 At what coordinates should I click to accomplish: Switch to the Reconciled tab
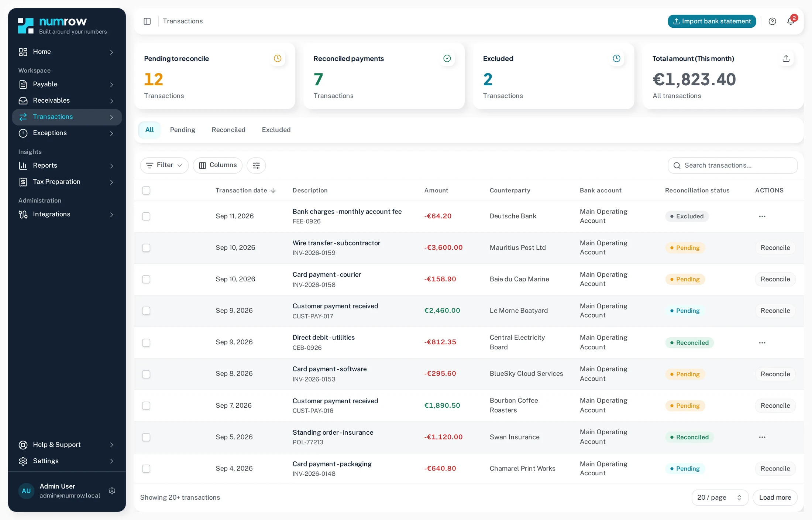tap(228, 130)
